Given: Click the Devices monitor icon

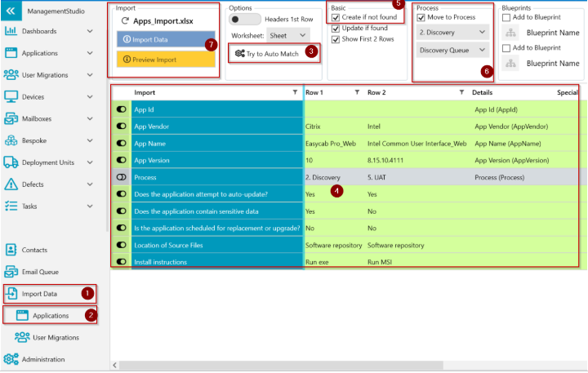Looking at the screenshot, I should click(x=11, y=96).
